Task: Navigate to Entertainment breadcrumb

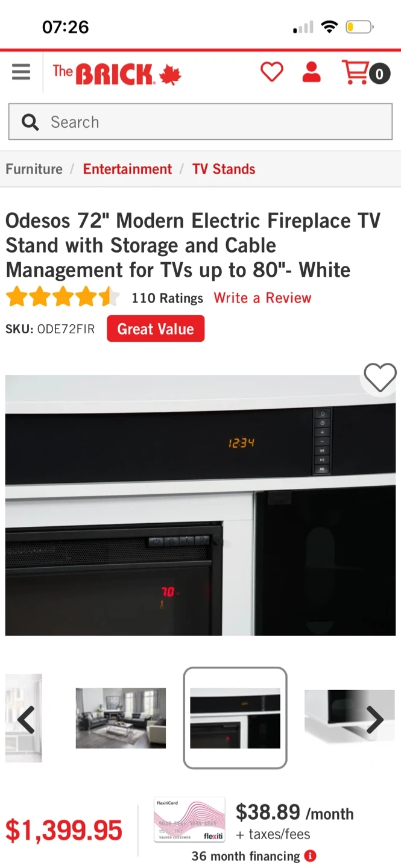Action: point(127,169)
